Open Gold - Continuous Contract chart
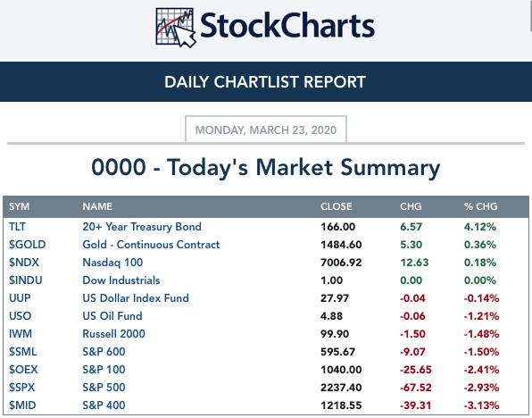532x418 pixels. pyautogui.click(x=151, y=245)
